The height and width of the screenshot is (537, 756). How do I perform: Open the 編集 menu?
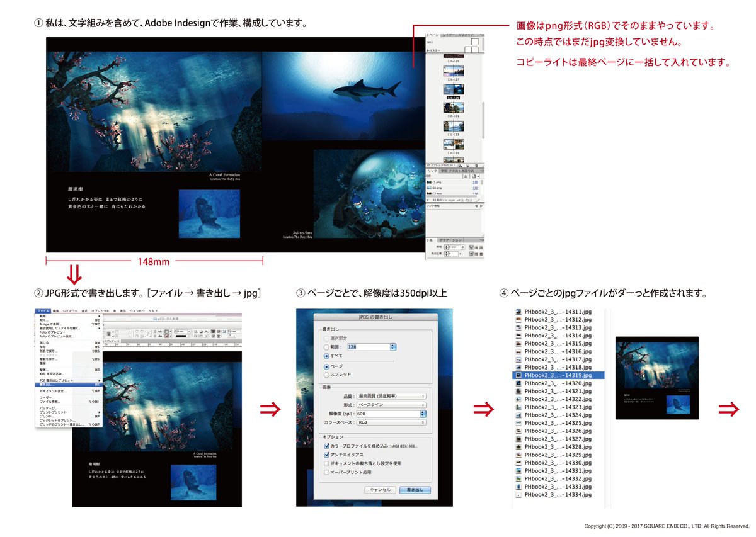56,311
